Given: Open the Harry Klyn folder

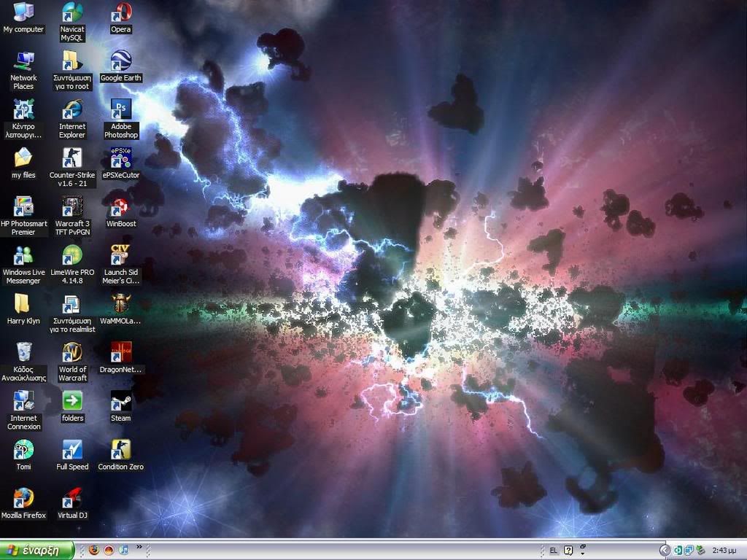Looking at the screenshot, I should [x=23, y=304].
